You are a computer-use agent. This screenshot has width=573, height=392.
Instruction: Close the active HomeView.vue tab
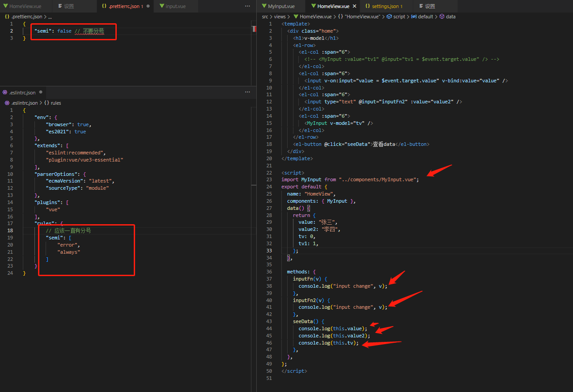355,6
